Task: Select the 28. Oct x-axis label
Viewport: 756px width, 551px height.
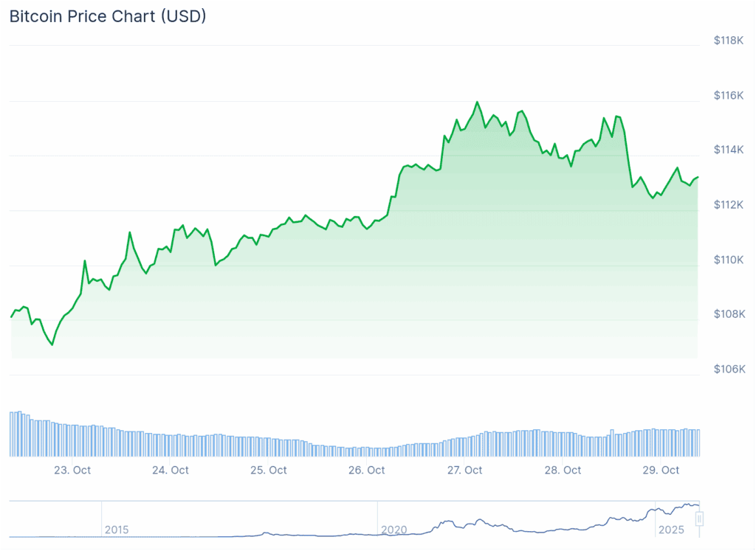Action: coord(563,470)
